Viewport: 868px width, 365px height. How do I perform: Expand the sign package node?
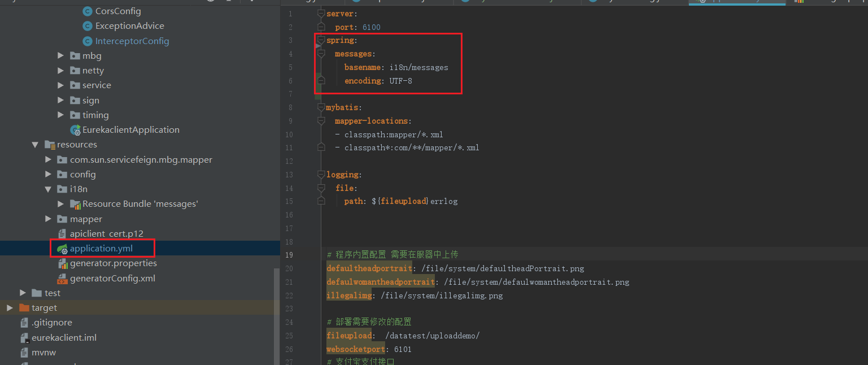coord(60,101)
